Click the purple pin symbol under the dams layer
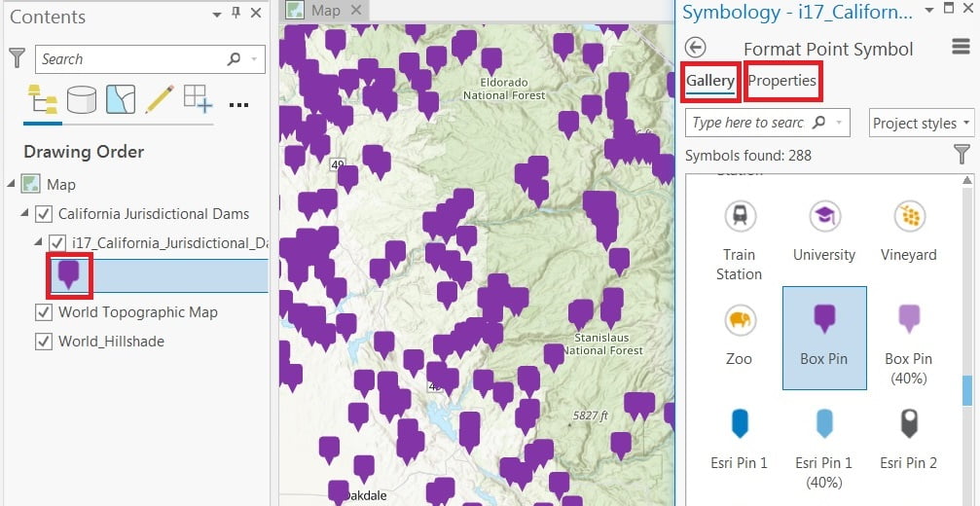The image size is (980, 506). click(69, 274)
